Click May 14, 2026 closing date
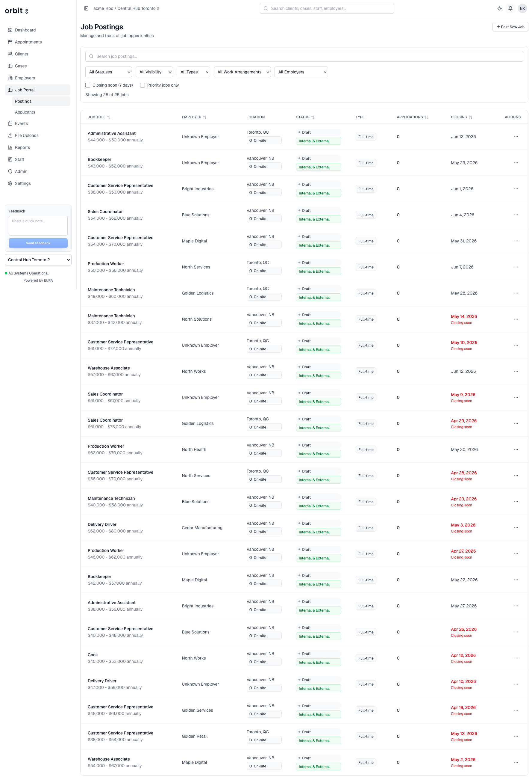This screenshot has width=532, height=783. point(464,316)
